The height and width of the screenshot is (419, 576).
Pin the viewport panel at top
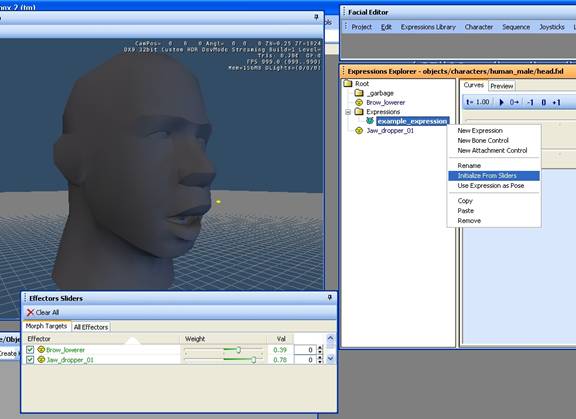316,17
